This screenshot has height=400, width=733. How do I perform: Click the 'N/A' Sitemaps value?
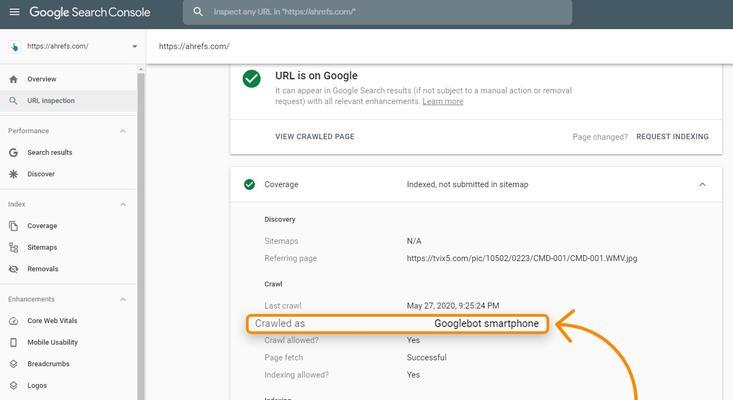click(414, 241)
